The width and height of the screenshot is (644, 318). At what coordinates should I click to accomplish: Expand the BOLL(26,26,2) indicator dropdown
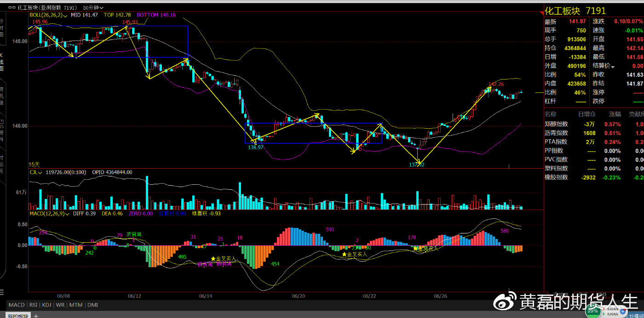coord(66,15)
